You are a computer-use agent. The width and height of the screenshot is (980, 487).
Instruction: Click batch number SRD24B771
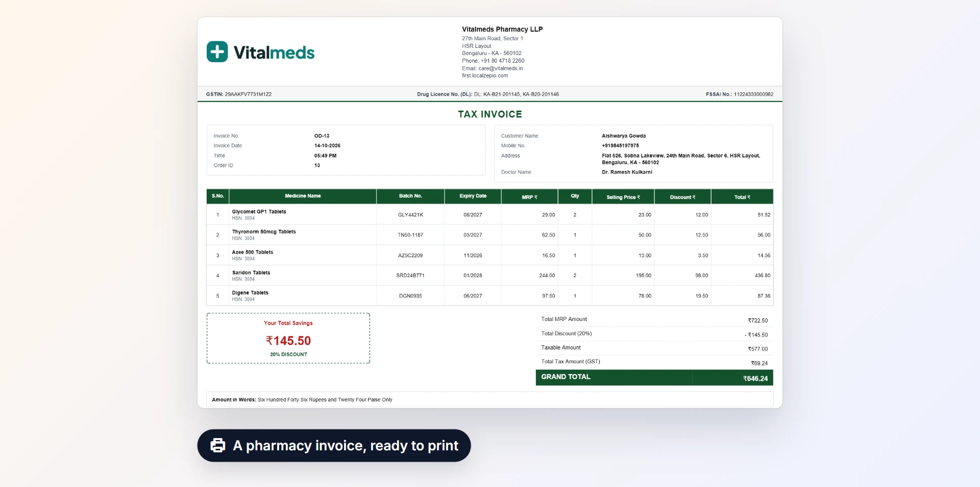pos(410,276)
